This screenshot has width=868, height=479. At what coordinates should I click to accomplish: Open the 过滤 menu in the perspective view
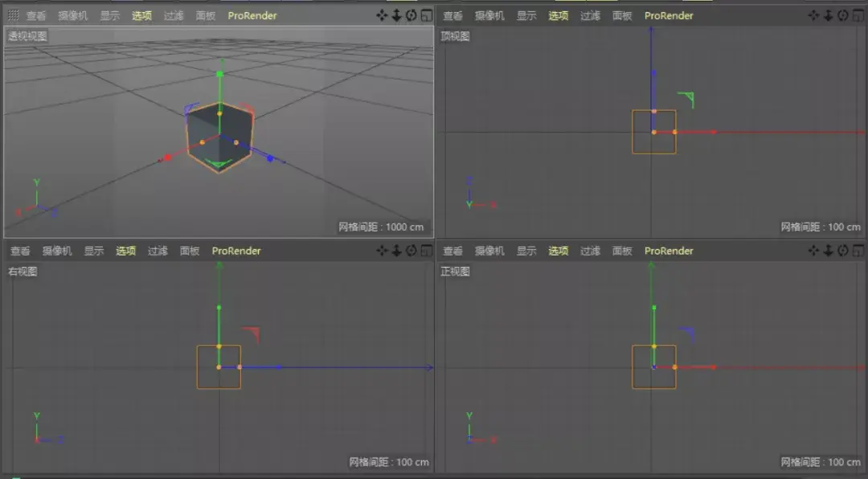(x=174, y=15)
